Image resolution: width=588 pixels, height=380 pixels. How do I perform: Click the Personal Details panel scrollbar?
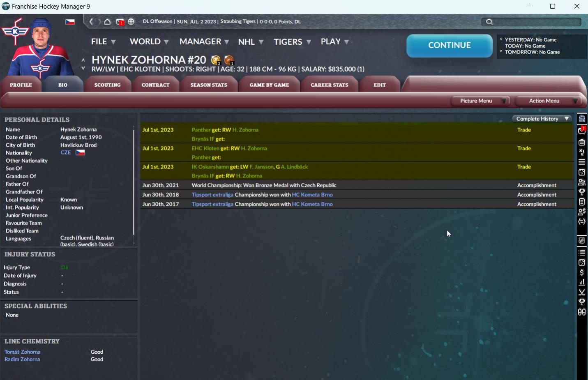point(134,182)
